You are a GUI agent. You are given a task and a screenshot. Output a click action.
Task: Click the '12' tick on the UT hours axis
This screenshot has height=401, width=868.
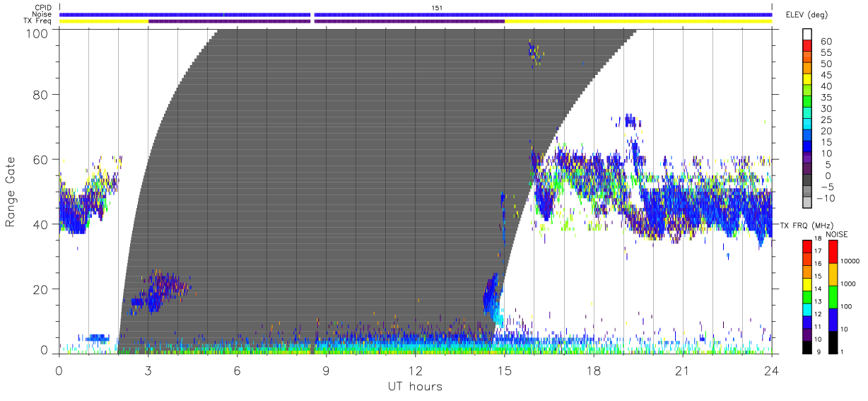[x=415, y=370]
